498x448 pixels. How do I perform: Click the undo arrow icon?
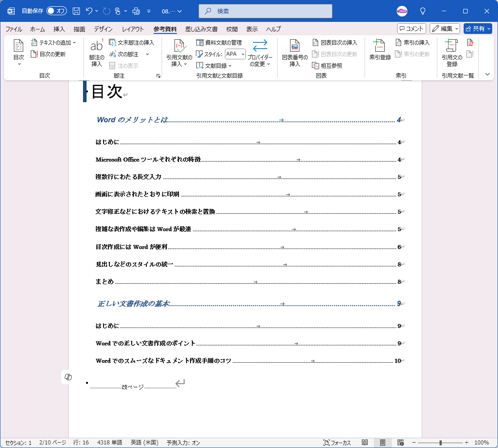(89, 11)
